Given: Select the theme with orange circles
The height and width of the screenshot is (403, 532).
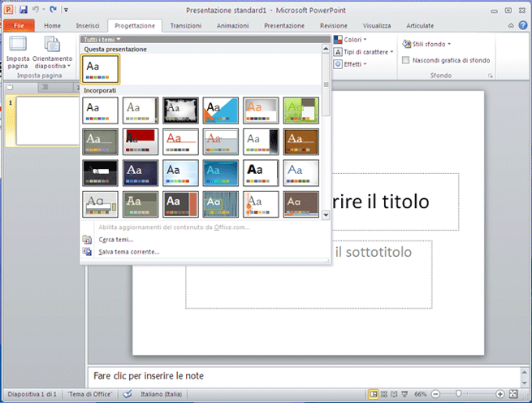Looking at the screenshot, I should [x=261, y=204].
